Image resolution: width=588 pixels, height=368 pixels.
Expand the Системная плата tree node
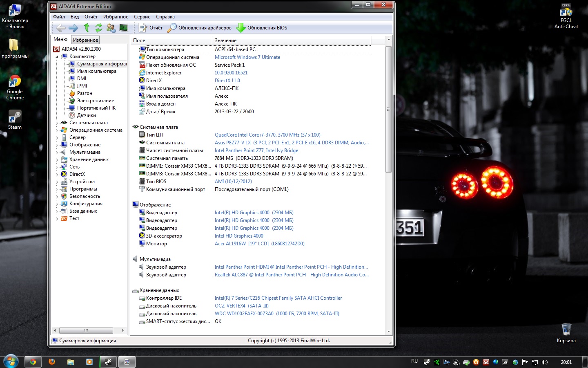pos(57,123)
